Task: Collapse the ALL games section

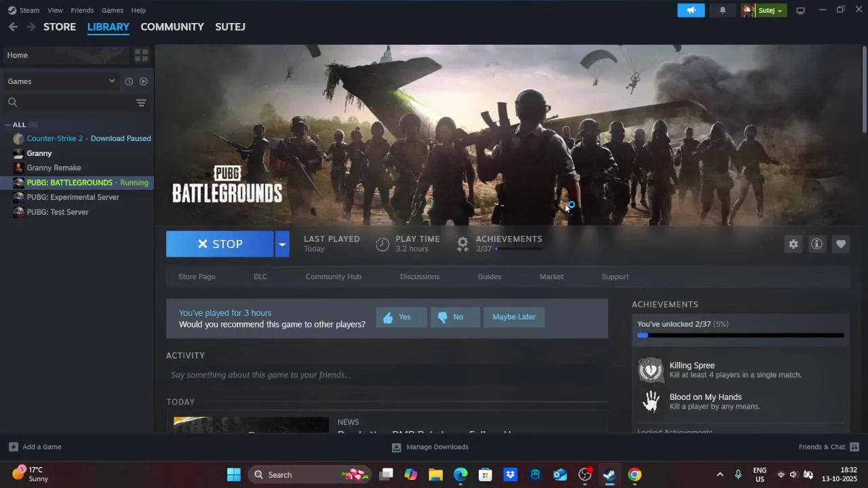Action: 6,125
